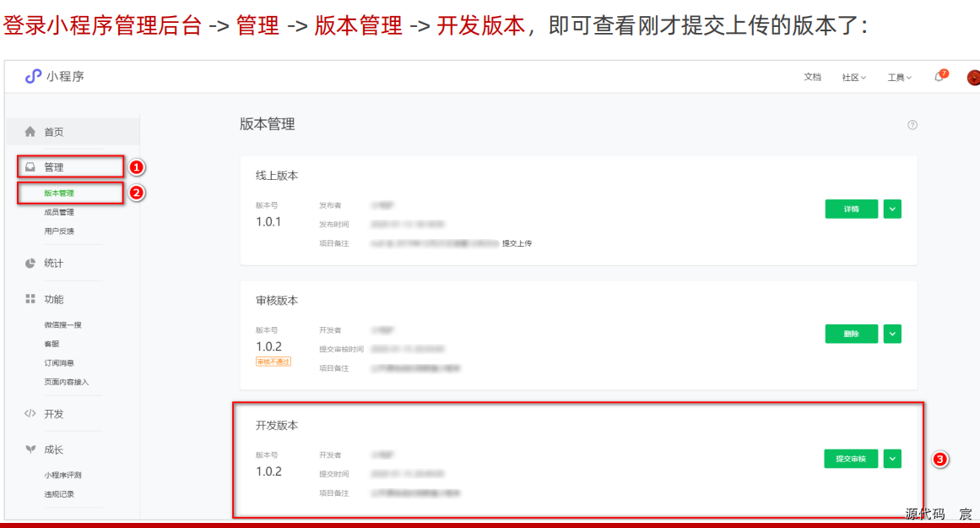
Task: Click version number 1.0.1
Action: point(268,221)
